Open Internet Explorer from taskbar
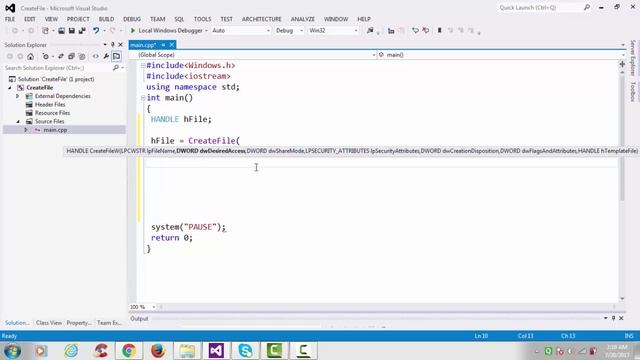This screenshot has width=640, height=360. coord(71,351)
